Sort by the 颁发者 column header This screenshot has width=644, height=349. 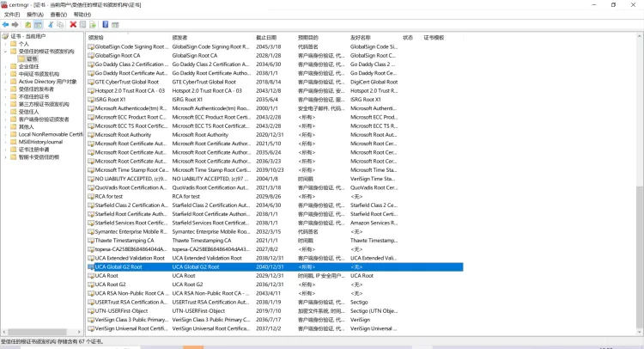coord(180,38)
